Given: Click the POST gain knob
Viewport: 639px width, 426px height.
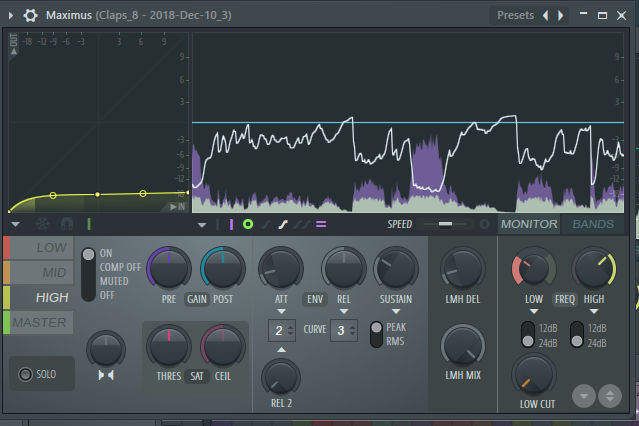Looking at the screenshot, I should click(x=223, y=268).
